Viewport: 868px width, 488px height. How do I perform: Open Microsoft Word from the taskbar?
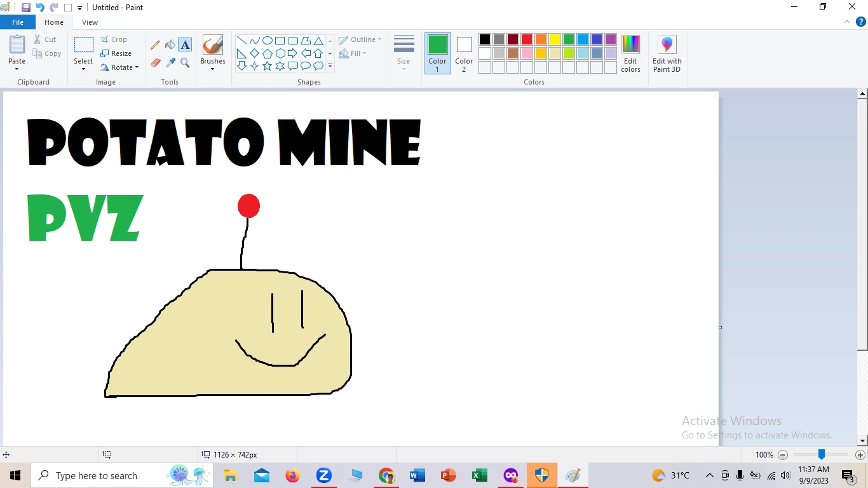point(417,475)
